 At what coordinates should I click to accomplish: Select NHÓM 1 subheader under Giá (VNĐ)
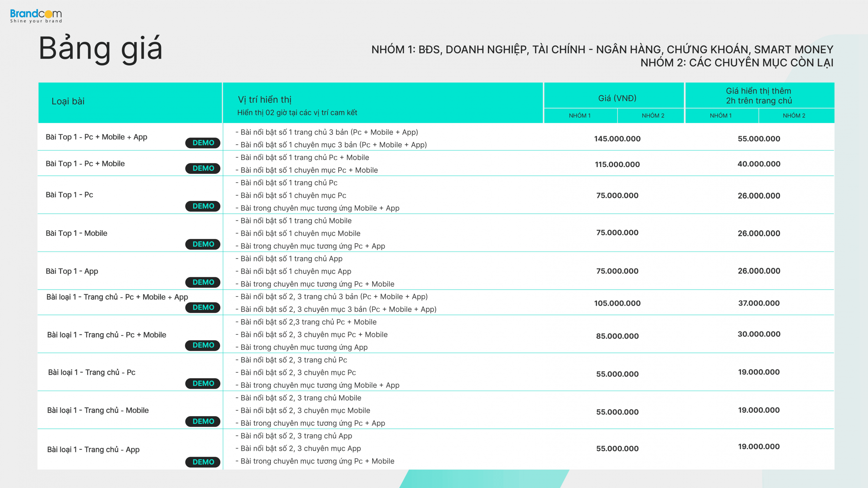click(x=580, y=116)
